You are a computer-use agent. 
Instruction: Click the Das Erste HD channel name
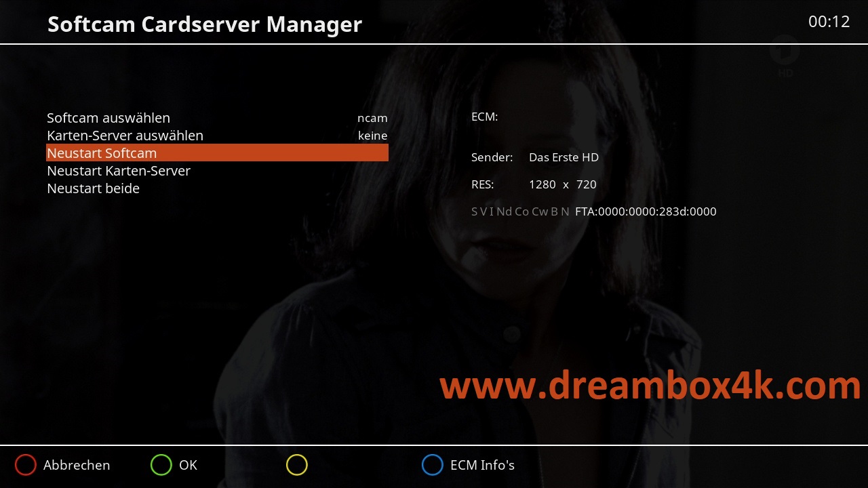click(x=564, y=157)
